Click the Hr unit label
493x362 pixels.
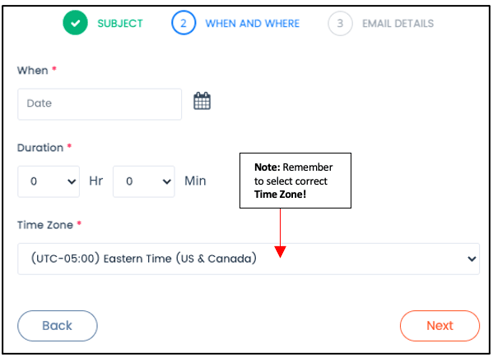pyautogui.click(x=96, y=181)
